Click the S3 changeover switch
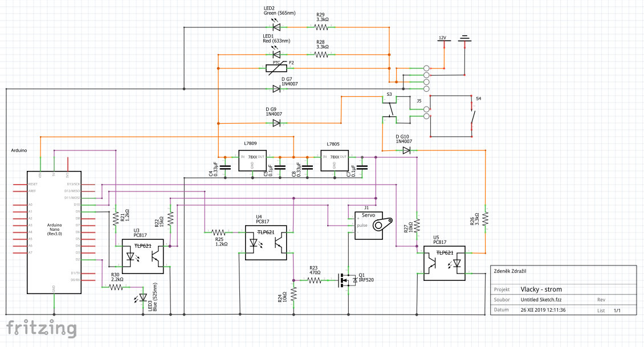This screenshot has height=347, width=644. 390,108
